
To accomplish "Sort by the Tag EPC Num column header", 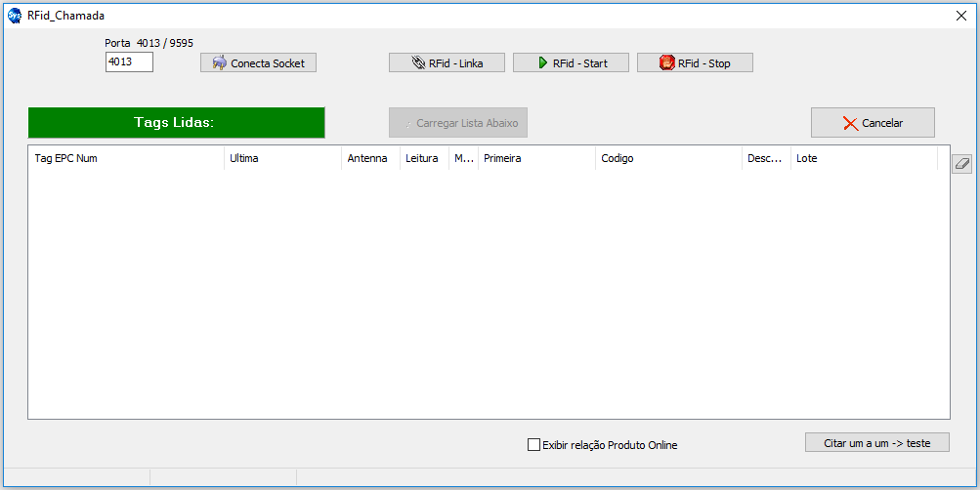I will click(x=125, y=158).
